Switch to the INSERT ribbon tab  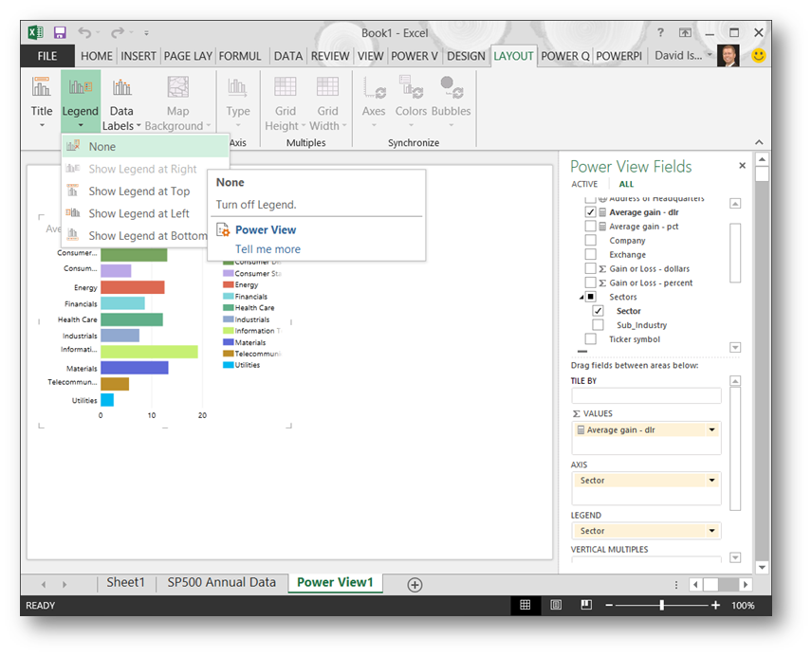click(x=138, y=56)
